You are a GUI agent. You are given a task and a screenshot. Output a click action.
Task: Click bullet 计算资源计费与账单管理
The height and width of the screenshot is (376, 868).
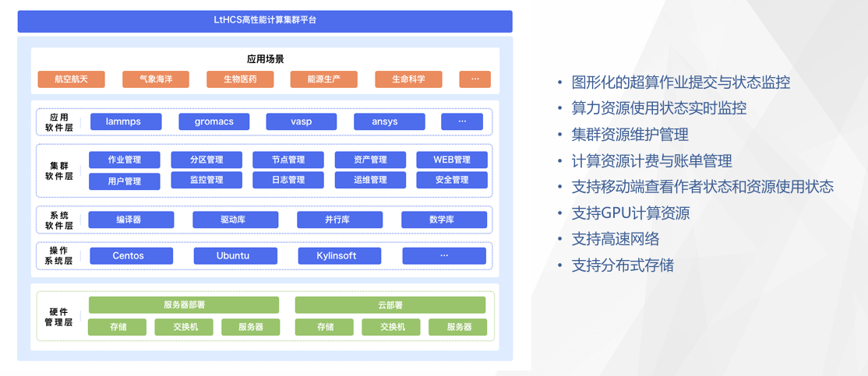[x=652, y=161]
